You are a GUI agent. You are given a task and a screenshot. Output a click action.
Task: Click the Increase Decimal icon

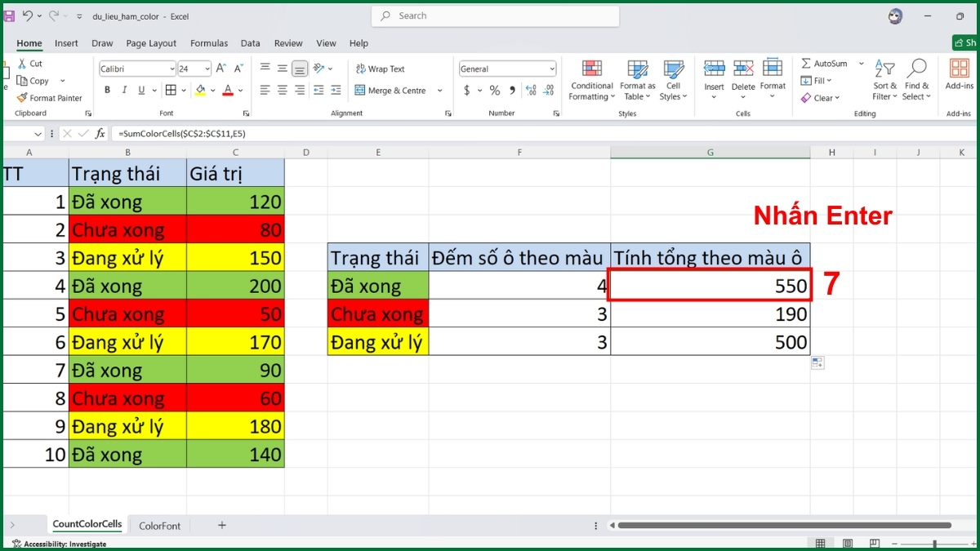point(529,91)
